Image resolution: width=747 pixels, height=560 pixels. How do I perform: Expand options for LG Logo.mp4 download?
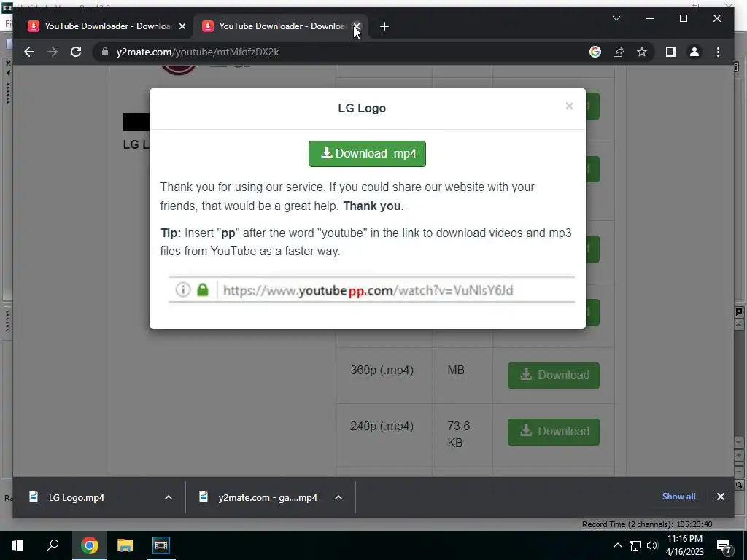[x=169, y=497]
